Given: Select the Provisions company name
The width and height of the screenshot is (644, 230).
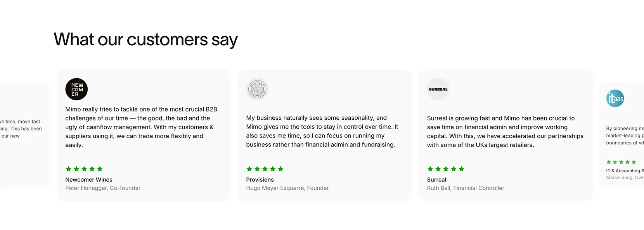Looking at the screenshot, I should 260,180.
